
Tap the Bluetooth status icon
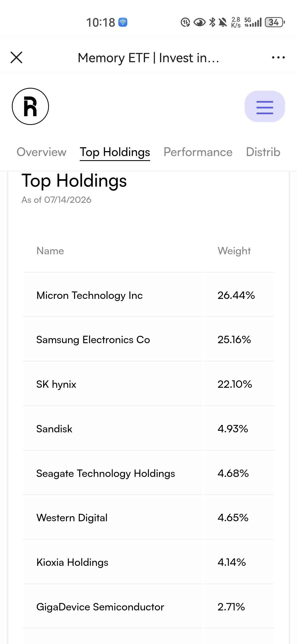(x=212, y=22)
